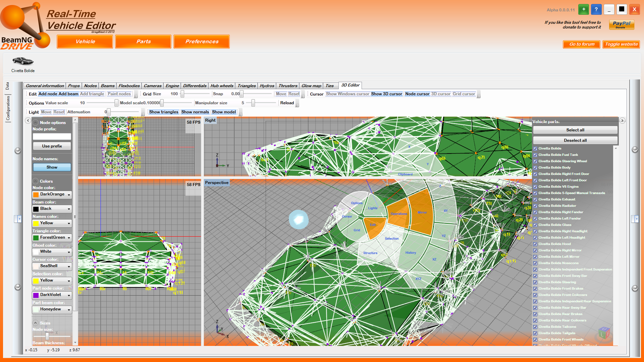The height and width of the screenshot is (362, 644).
Task: Open the overflow arrow of the Edit toolbar
Action: 136,95
